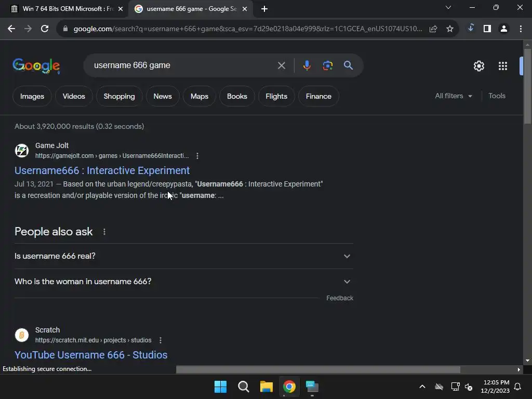The height and width of the screenshot is (399, 532).
Task: Open the Chrome profile avatar
Action: (504, 29)
